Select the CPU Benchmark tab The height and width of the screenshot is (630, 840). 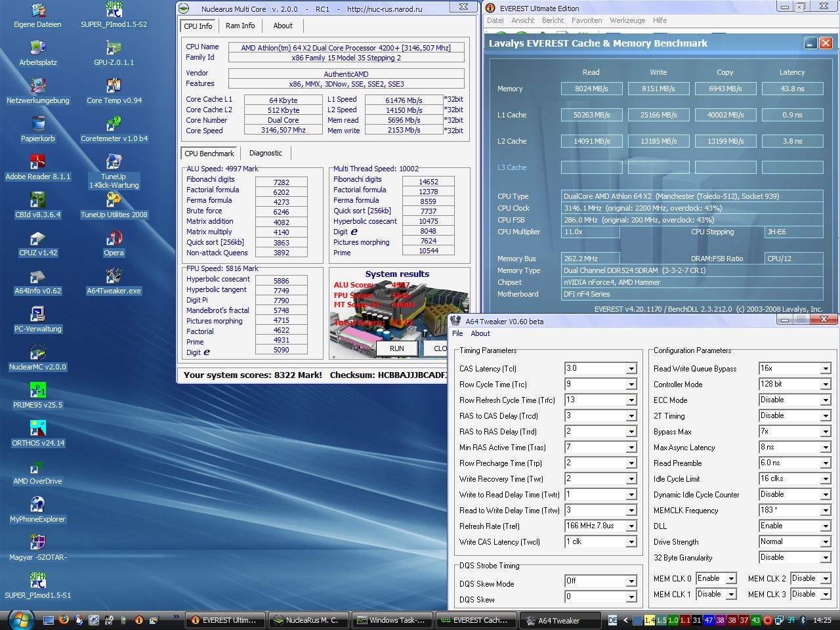(x=209, y=154)
